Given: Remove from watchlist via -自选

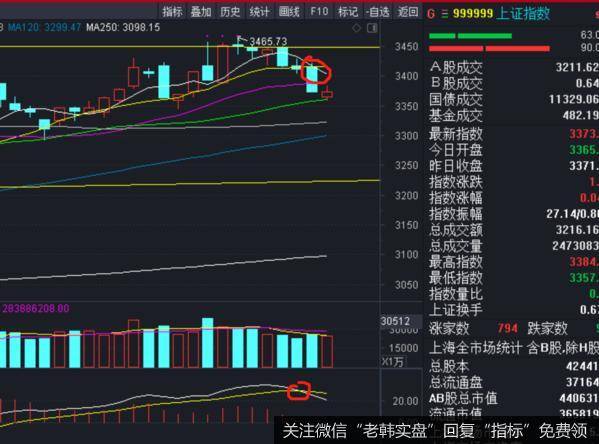Looking at the screenshot, I should click(x=377, y=12).
